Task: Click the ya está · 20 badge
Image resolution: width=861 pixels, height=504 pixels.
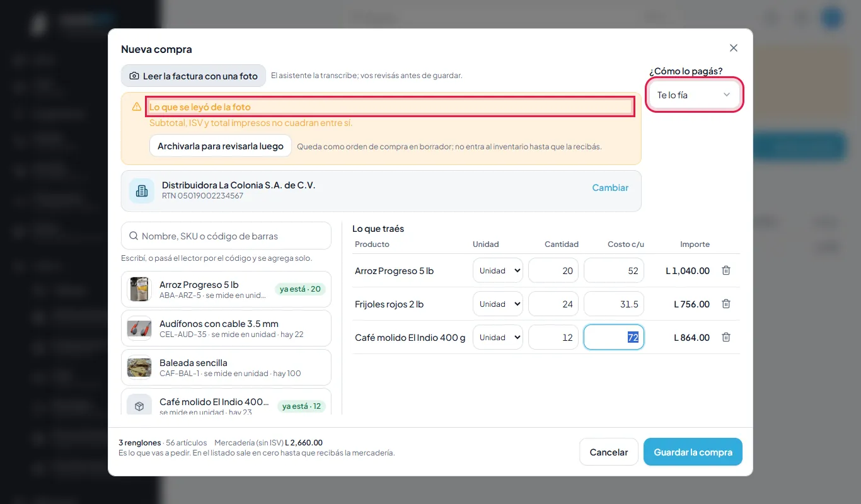Action: pos(300,289)
